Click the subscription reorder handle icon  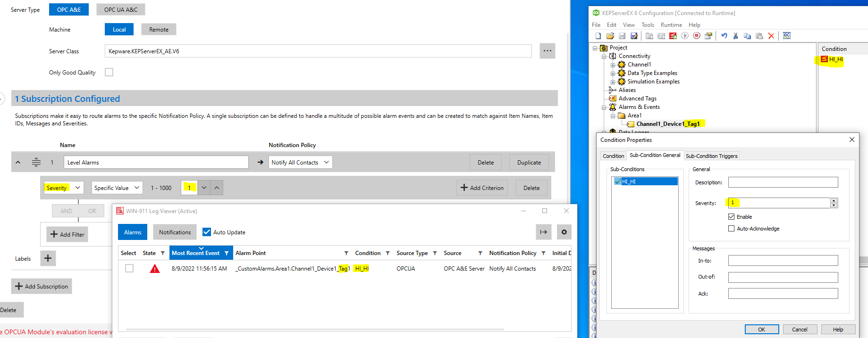tap(36, 162)
